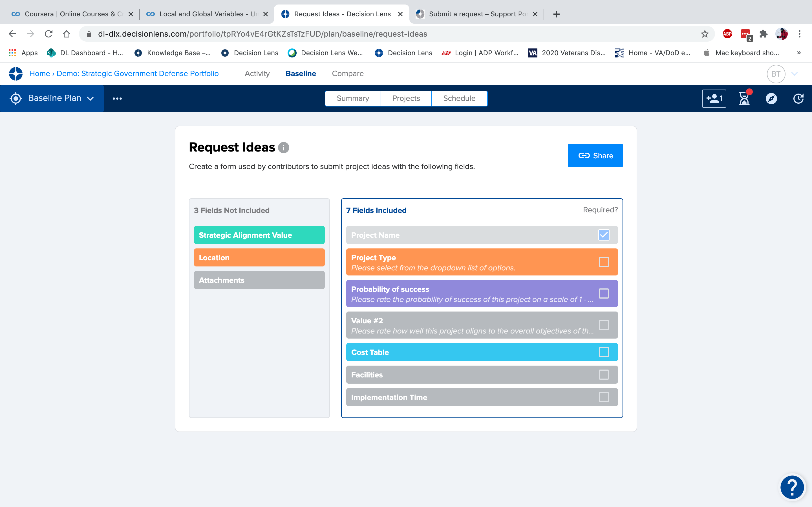Click the notification bell icon with red badge
Screen dimensions: 812x507
[742, 98]
